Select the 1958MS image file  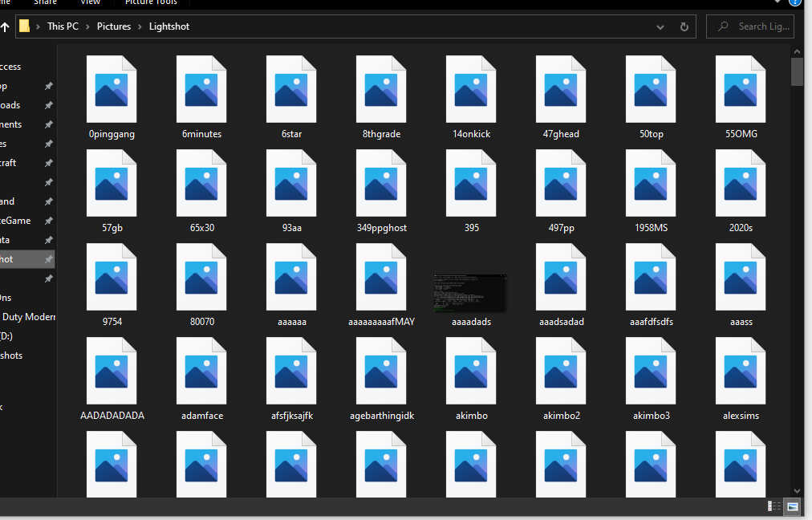[x=651, y=183]
